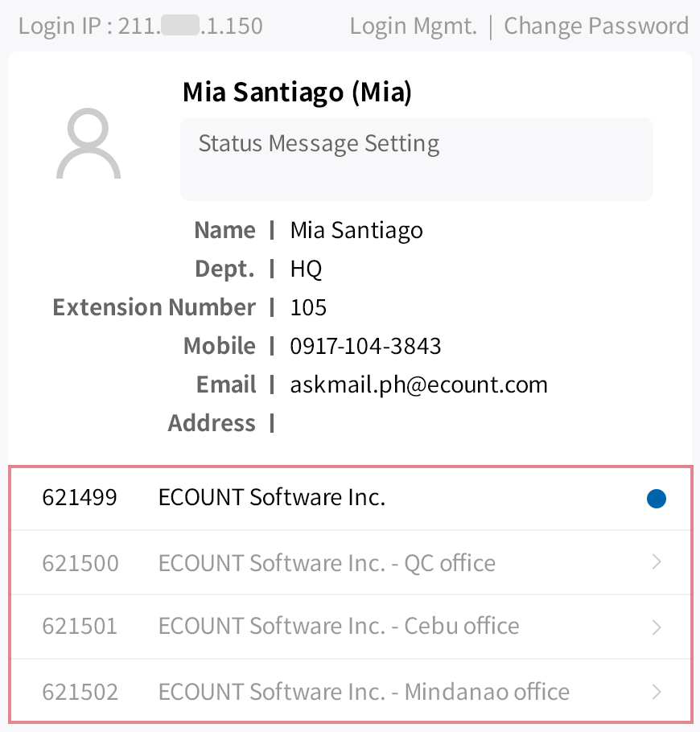Select the blue active company indicator dot
Viewport: 700px width, 732px height.
[x=657, y=500]
